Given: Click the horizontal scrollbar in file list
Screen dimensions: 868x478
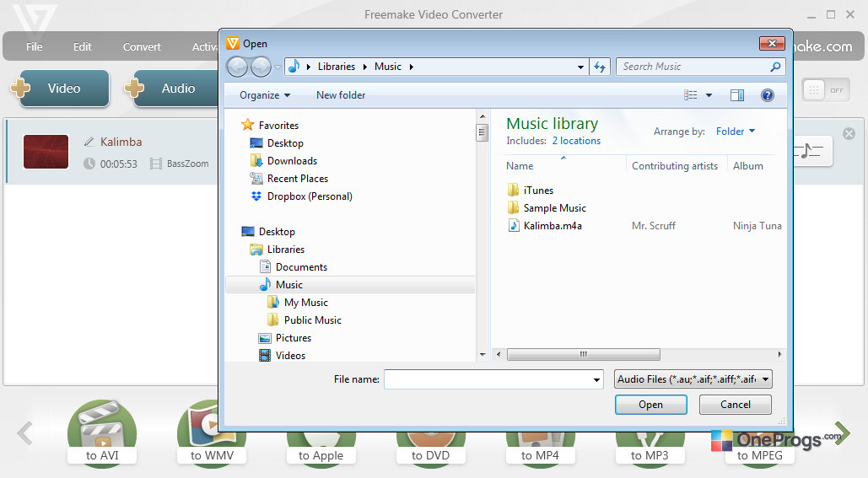Looking at the screenshot, I should pyautogui.click(x=584, y=354).
